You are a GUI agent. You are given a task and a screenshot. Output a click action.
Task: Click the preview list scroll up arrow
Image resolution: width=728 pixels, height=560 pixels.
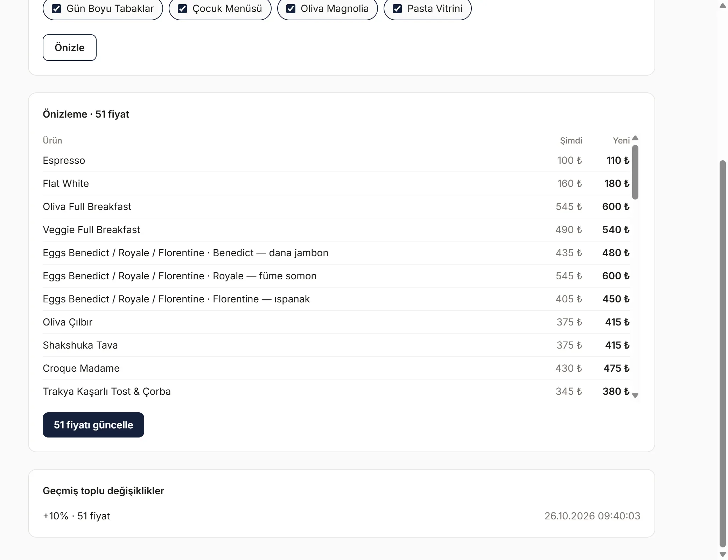point(636,138)
